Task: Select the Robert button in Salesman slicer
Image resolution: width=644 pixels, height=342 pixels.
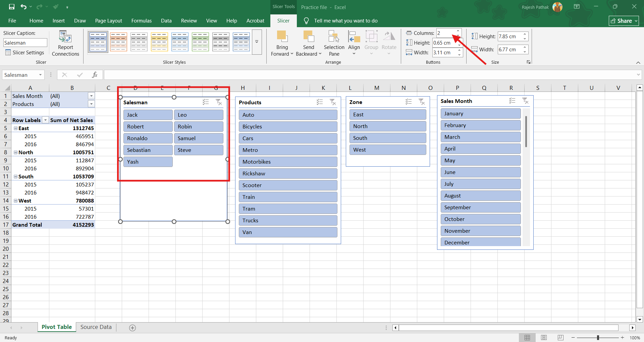Action: (x=148, y=126)
